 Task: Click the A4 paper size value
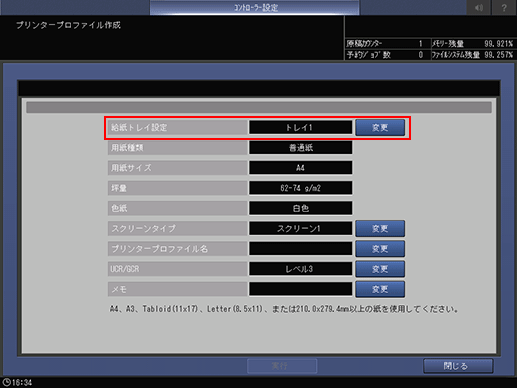pyautogui.click(x=301, y=168)
